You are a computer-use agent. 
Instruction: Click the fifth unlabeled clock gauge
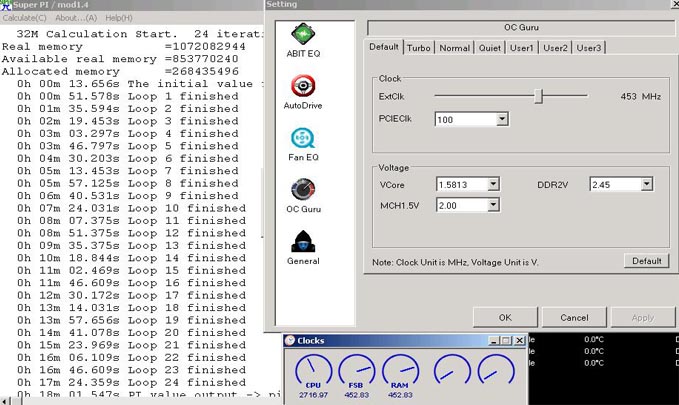tap(496, 369)
